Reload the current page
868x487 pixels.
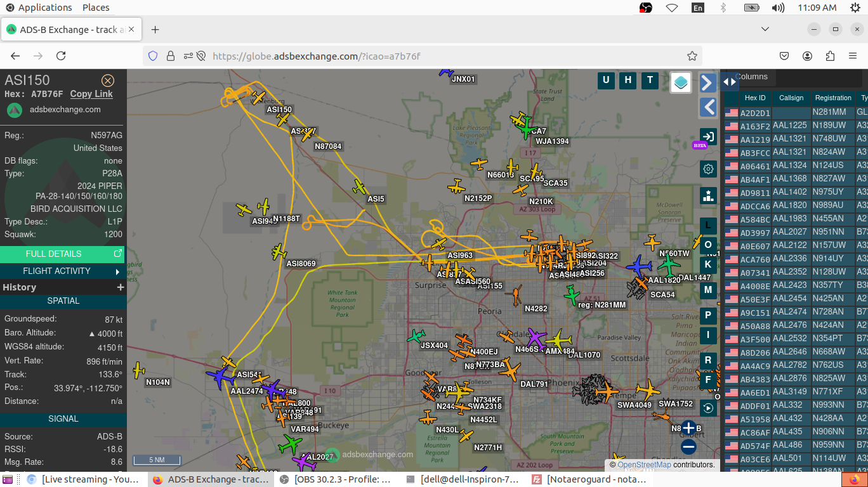tap(61, 56)
